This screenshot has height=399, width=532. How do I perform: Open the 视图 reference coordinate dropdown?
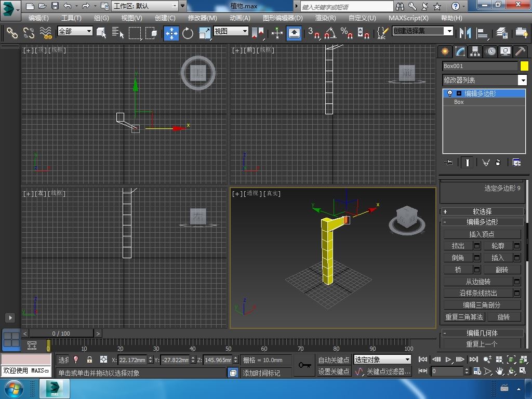coord(231,31)
